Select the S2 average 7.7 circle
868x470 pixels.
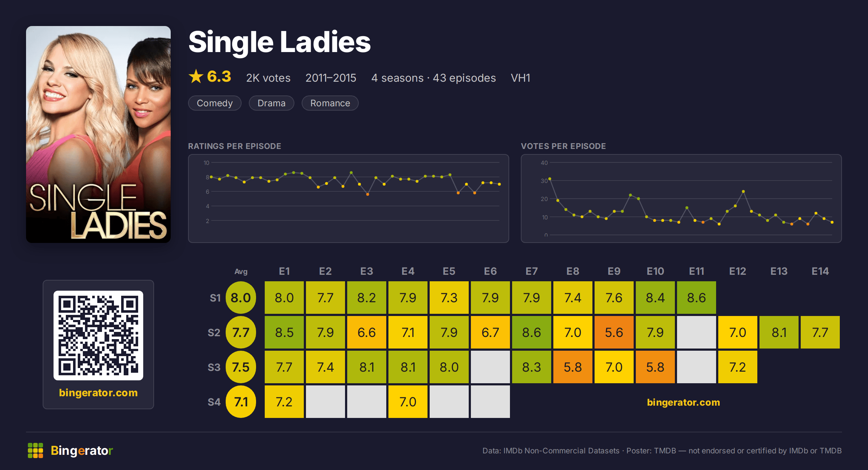(241, 332)
